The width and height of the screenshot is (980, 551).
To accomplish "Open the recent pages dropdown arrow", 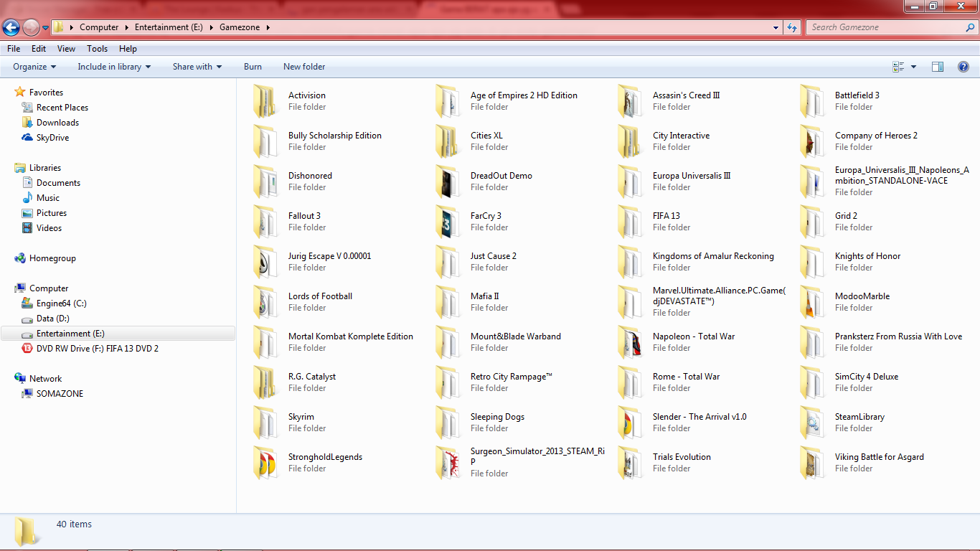I will (46, 28).
